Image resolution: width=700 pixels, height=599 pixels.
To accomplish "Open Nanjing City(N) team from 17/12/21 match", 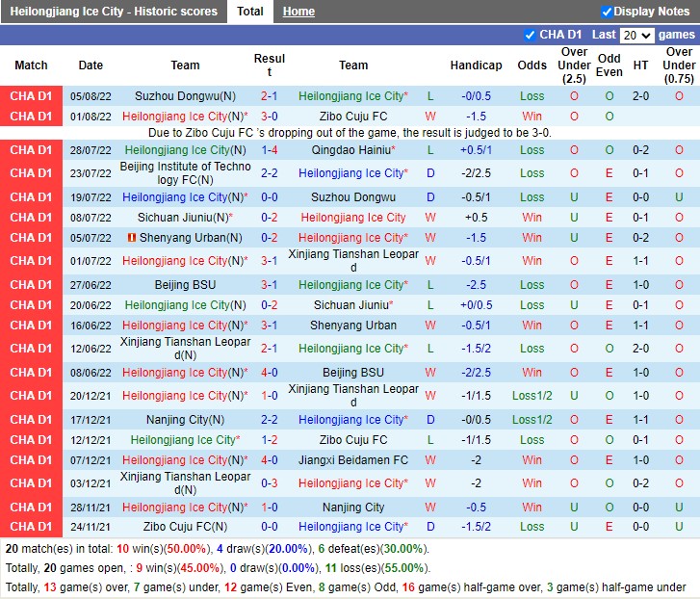I will (x=185, y=420).
